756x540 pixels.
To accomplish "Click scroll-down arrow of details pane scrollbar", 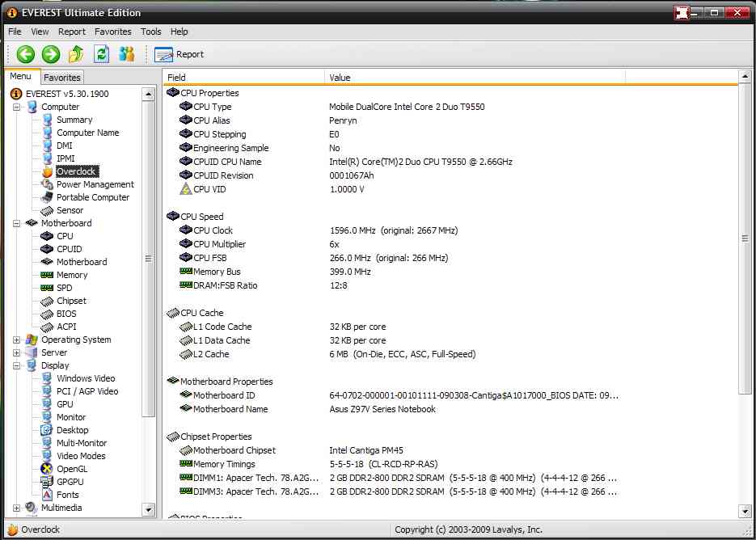I will click(x=745, y=511).
